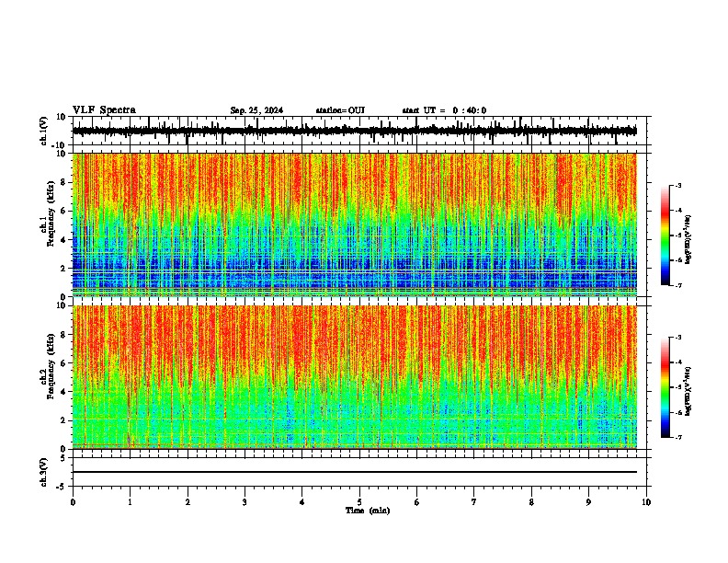
Task: Click time axis tick label "7"
Action: coord(474,502)
